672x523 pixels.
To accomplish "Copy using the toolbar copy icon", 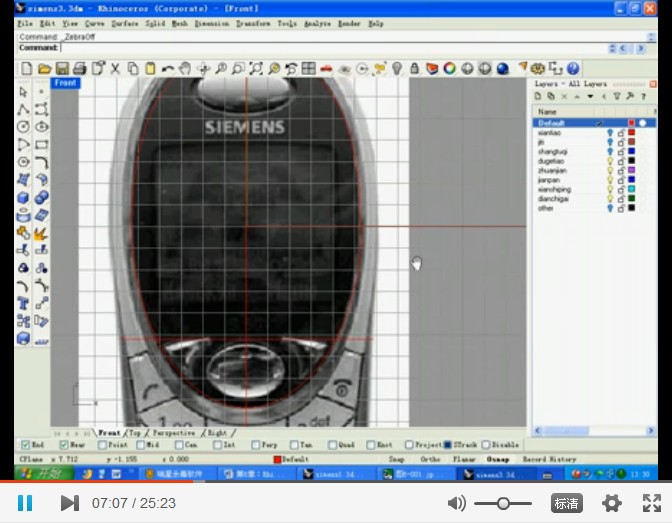I will 133,69.
